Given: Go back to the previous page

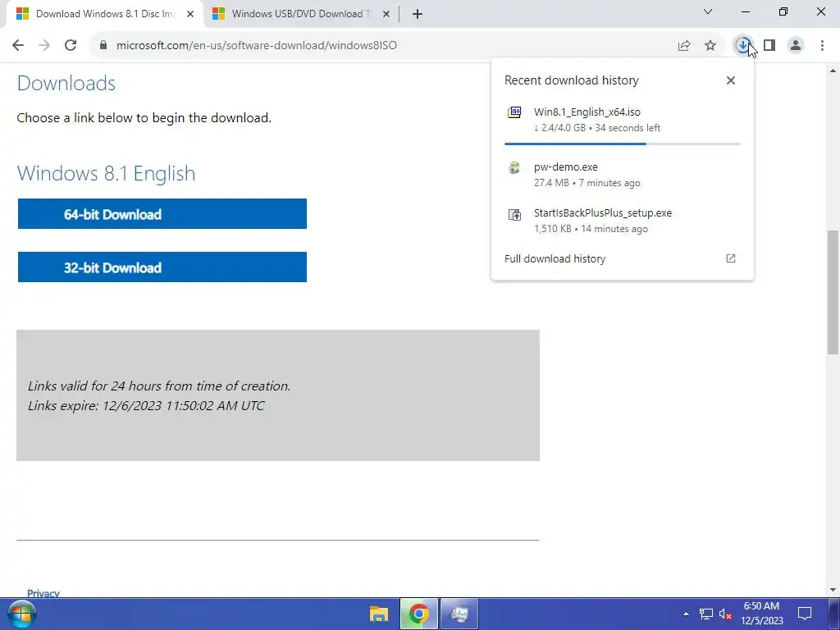Looking at the screenshot, I should click(x=18, y=45).
